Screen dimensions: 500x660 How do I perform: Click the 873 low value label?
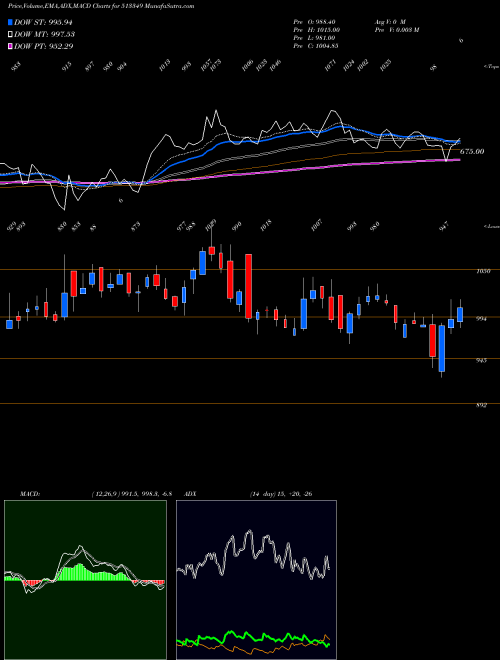tap(136, 227)
